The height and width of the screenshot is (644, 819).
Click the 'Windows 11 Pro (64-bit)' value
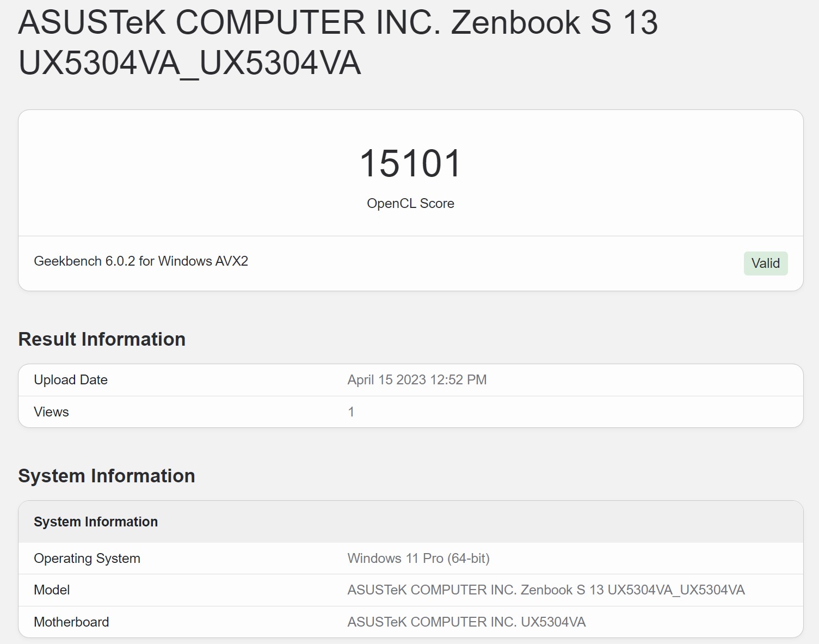click(x=418, y=559)
